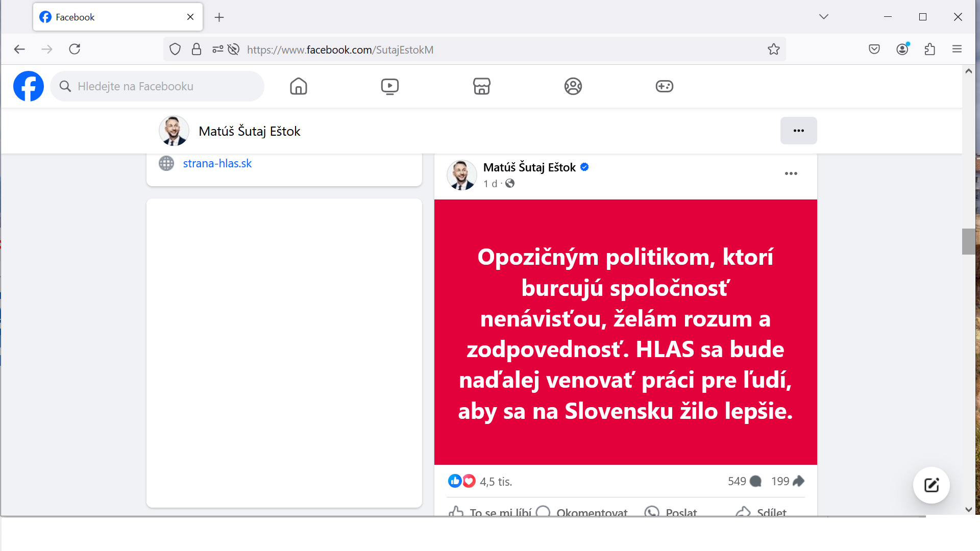Open the Groups icon in navigation
The width and height of the screenshot is (980, 551).
573,86
